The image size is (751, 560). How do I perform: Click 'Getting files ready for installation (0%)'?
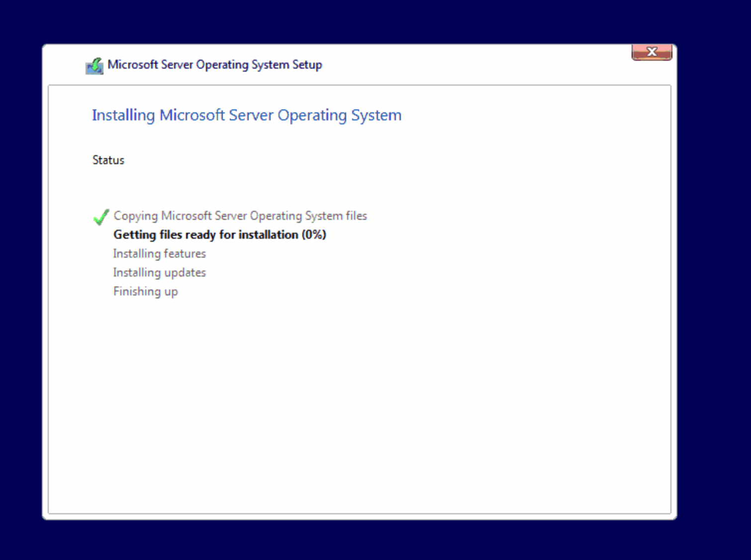tap(220, 235)
